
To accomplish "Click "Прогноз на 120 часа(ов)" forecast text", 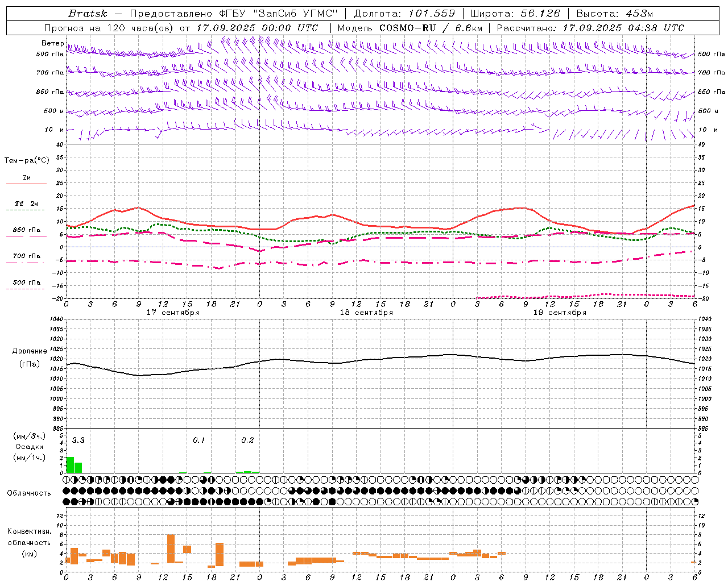I will 109,28.
